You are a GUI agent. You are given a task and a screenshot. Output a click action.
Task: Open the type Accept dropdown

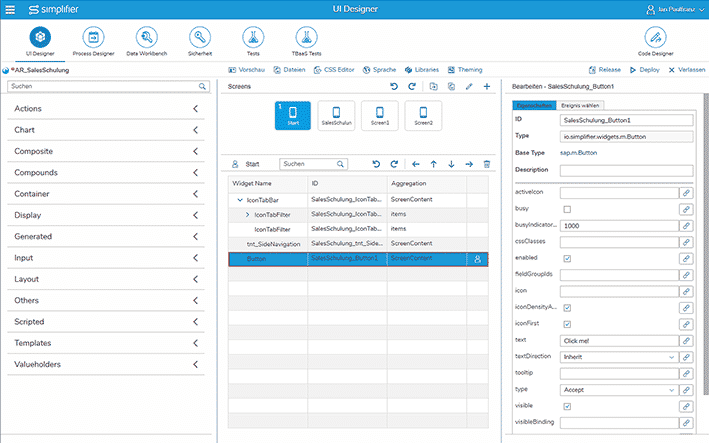pos(619,390)
